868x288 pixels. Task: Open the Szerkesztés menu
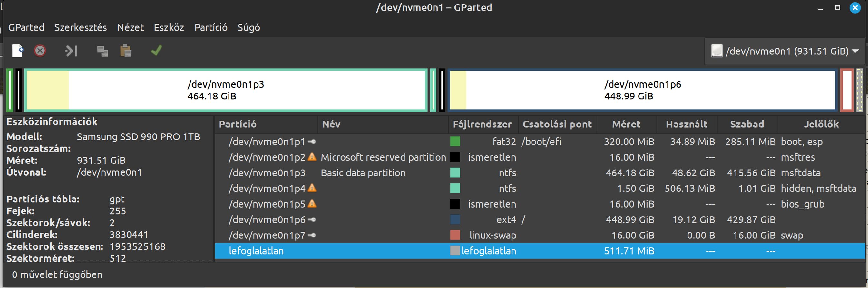81,28
